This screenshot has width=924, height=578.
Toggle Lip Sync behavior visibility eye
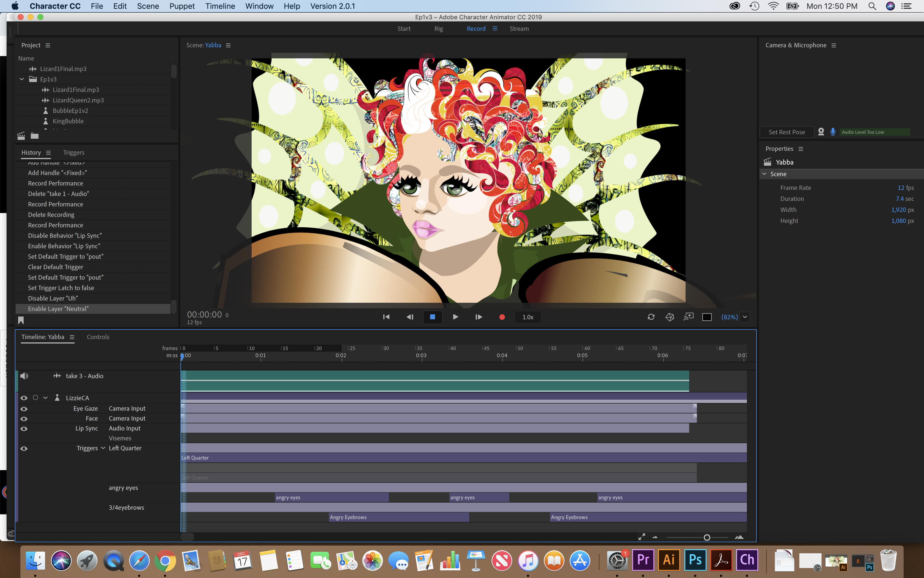pos(24,429)
